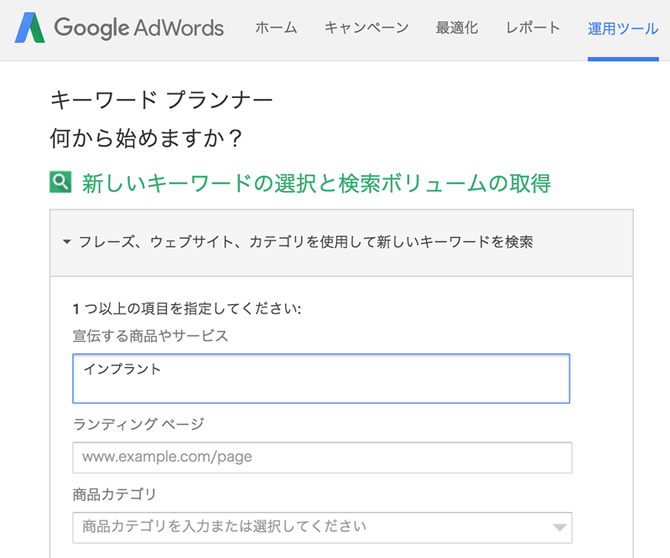This screenshot has height=558, width=670.
Task: Click the 宣伝する商品やサービス field label
Action: coord(151,336)
